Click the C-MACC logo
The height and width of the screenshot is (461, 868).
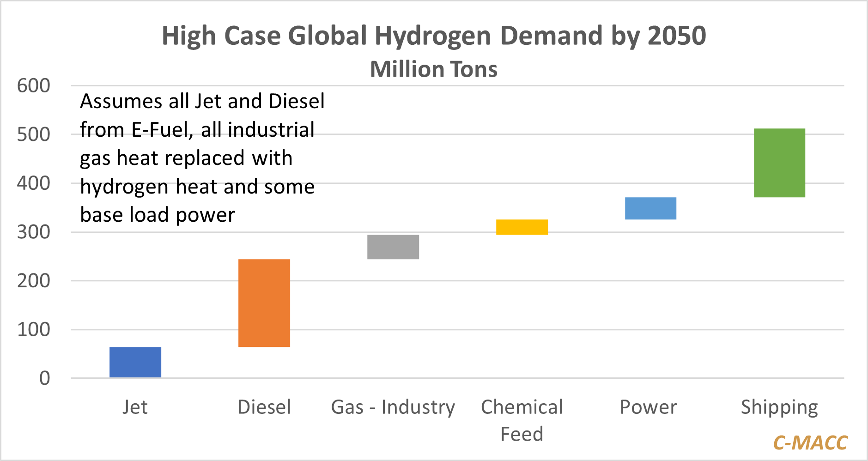pyautogui.click(x=810, y=443)
